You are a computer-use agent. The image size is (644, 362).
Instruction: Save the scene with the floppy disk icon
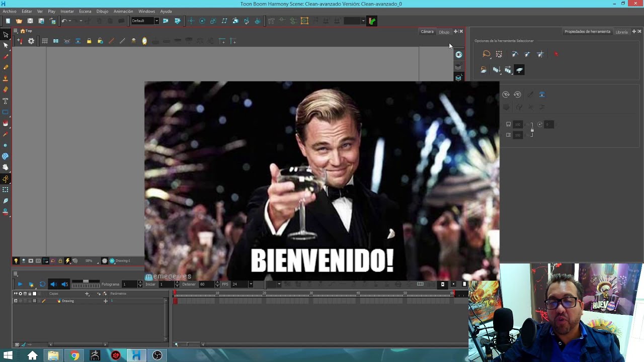30,21
